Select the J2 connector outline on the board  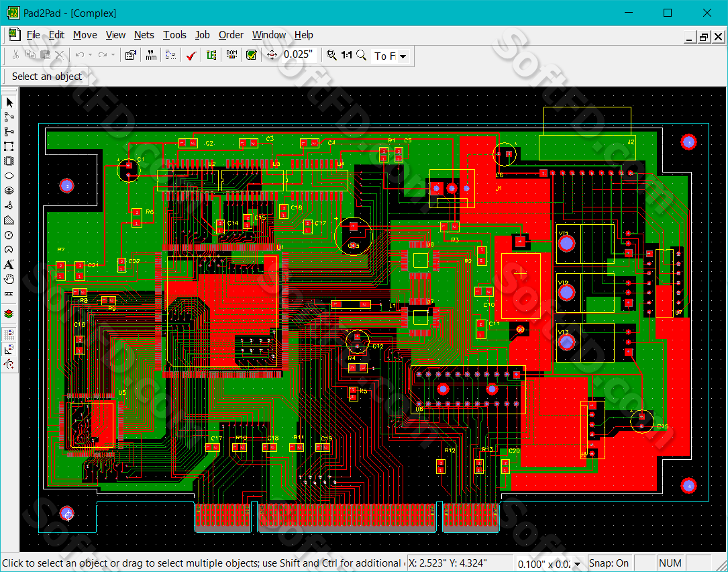pyautogui.click(x=587, y=134)
